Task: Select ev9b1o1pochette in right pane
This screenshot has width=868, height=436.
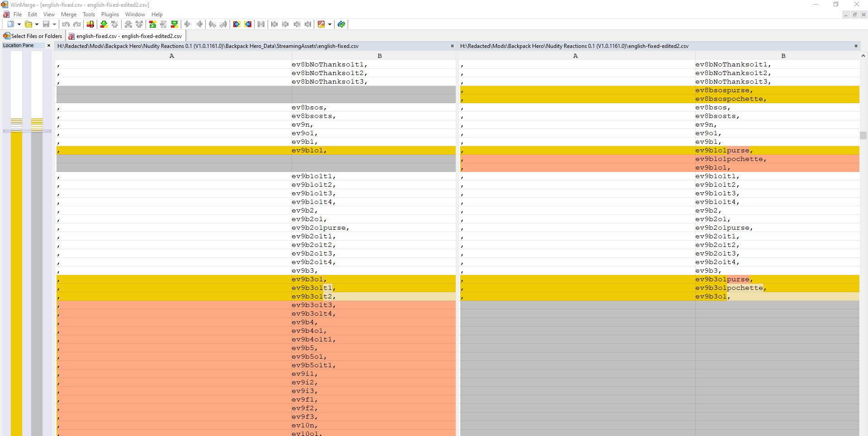Action: pyautogui.click(x=777, y=159)
